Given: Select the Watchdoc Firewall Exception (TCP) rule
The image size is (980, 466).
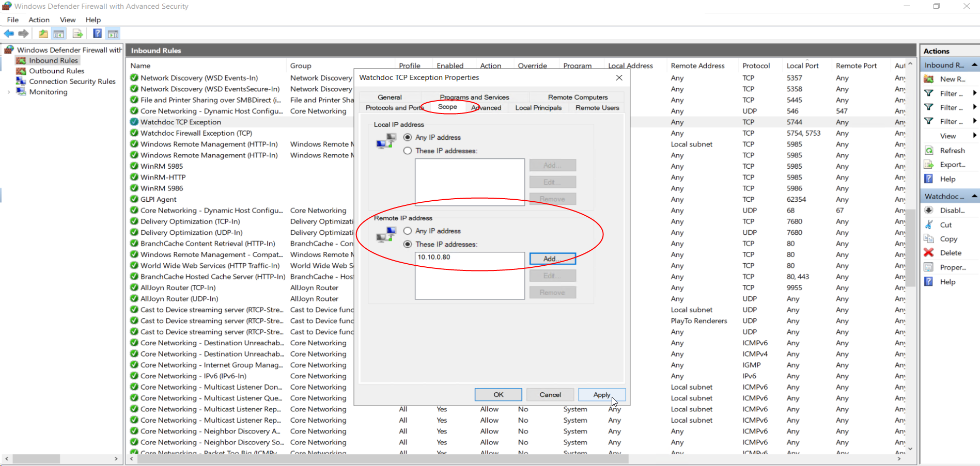Looking at the screenshot, I should click(196, 133).
